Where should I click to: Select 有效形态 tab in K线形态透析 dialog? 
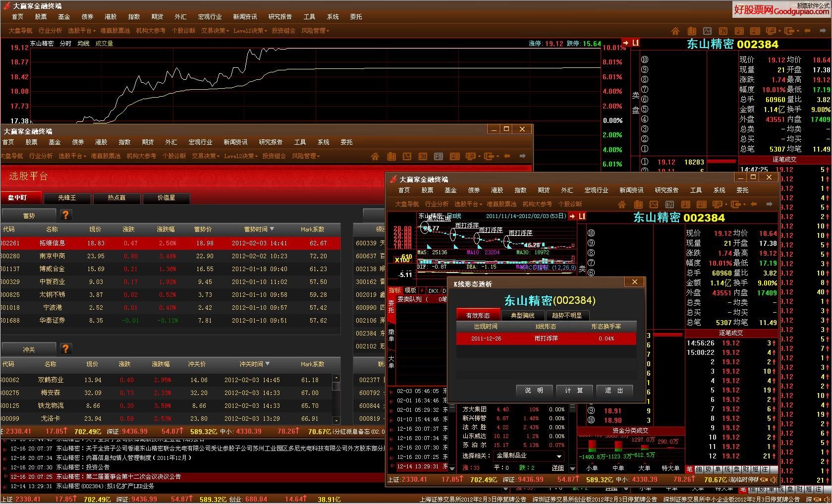[x=478, y=315]
